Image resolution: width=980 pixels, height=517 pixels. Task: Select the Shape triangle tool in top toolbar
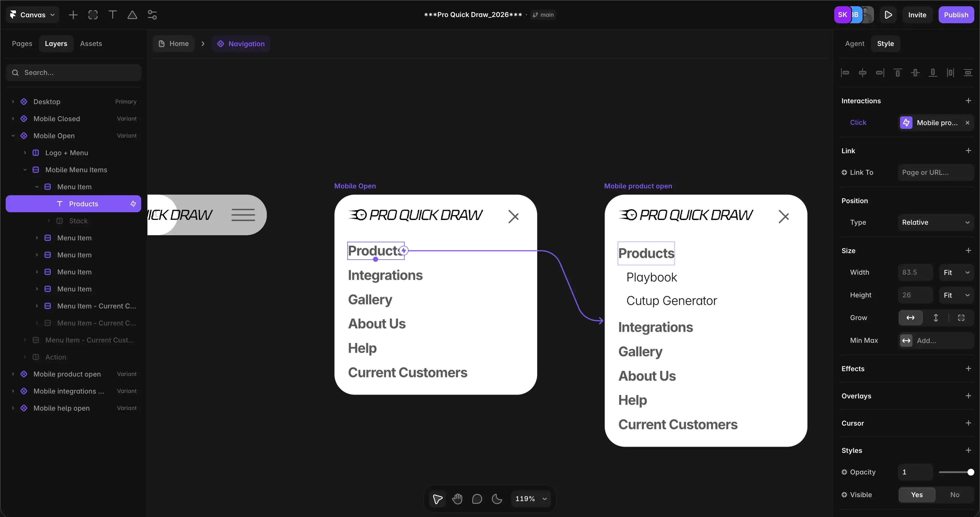(132, 15)
